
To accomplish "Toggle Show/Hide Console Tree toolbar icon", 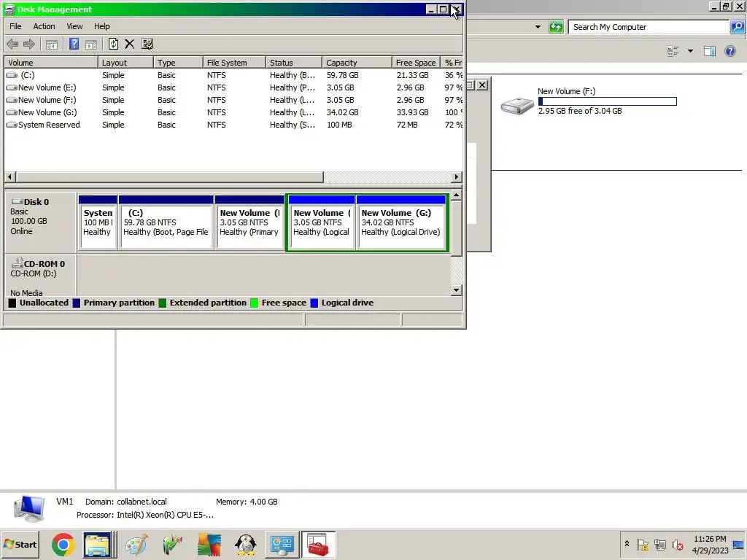I will (x=52, y=44).
